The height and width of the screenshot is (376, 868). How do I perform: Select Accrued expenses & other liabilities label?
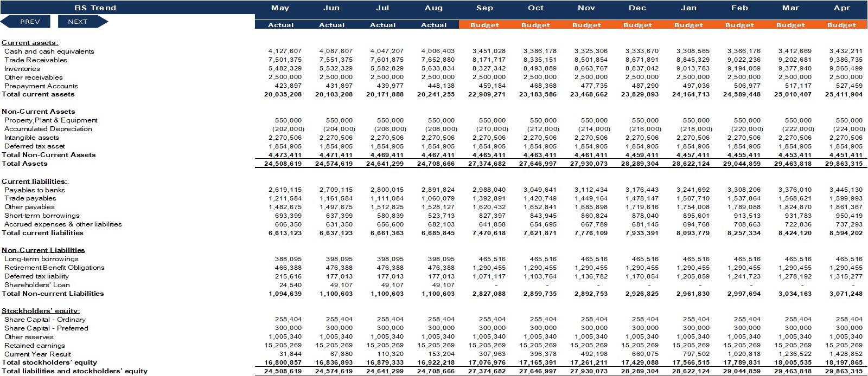coord(63,224)
